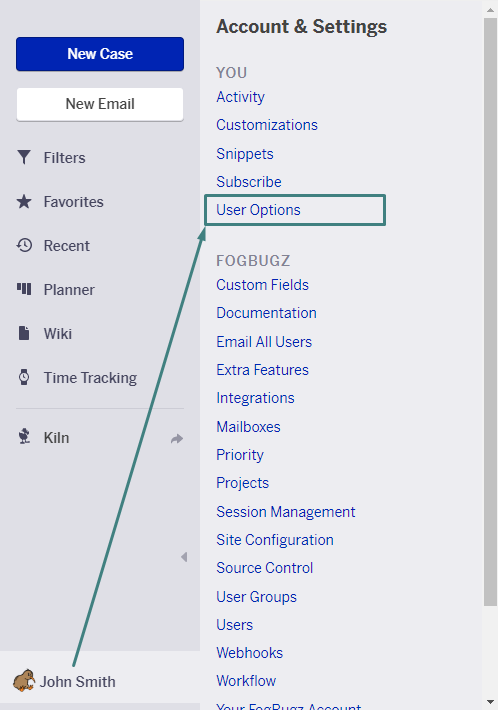Create a New Case

click(100, 54)
